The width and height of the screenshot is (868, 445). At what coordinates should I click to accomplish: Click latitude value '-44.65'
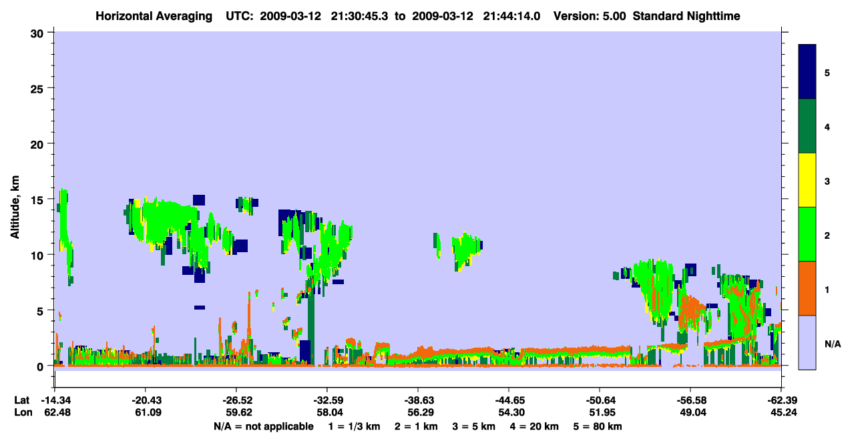point(509,400)
